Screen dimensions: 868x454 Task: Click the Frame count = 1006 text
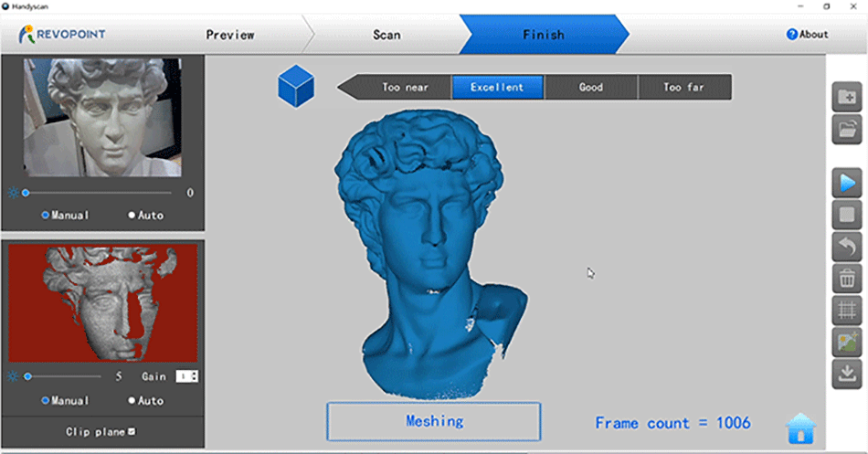[673, 423]
